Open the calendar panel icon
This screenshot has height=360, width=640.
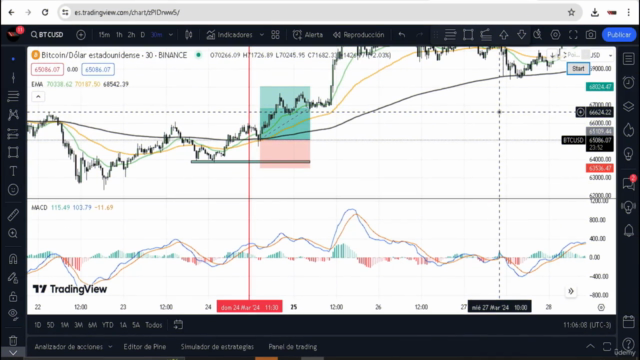tap(629, 322)
